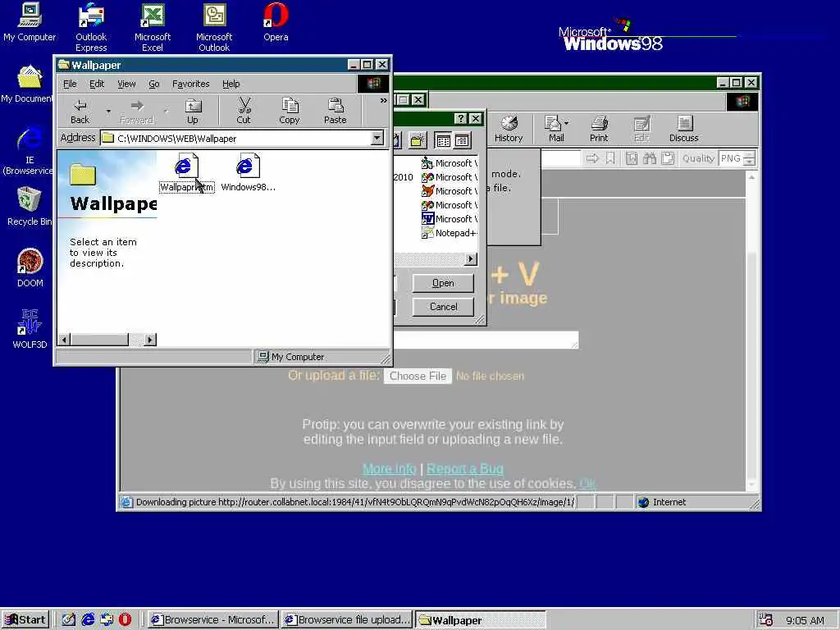Viewport: 840px width, 630px height.
Task: Switch the file dialog to Details view
Action: click(x=463, y=141)
